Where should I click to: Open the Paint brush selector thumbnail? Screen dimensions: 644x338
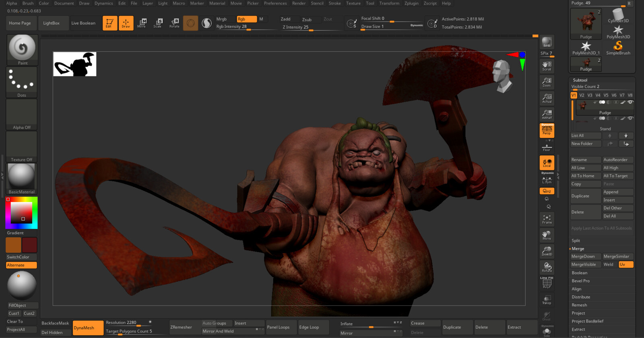click(x=22, y=48)
